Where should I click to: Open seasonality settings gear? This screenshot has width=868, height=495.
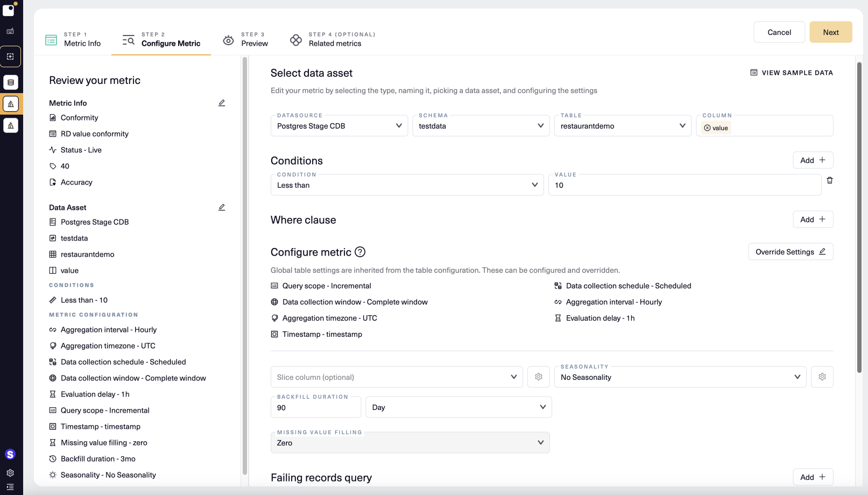(822, 377)
